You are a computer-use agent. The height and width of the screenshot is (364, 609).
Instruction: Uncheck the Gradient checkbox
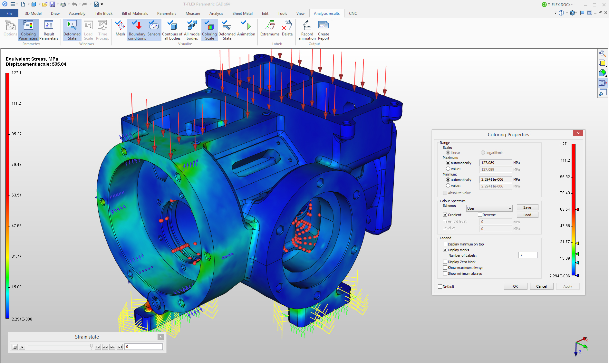(445, 215)
